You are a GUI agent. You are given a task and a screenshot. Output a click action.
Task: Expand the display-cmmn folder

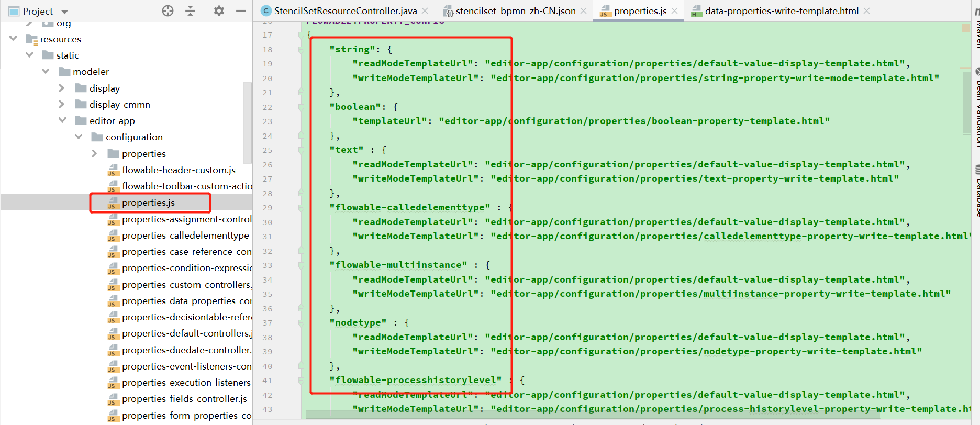point(62,104)
